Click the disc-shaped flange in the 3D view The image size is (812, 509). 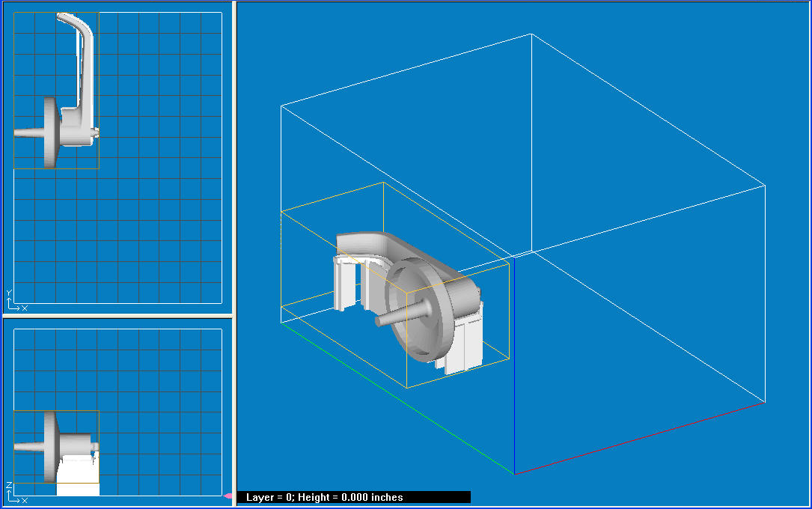click(x=421, y=310)
